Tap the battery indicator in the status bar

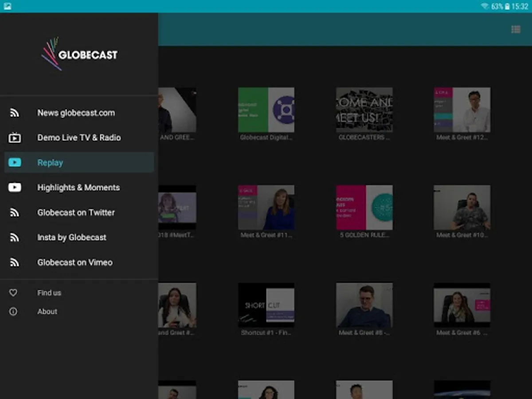[508, 6]
